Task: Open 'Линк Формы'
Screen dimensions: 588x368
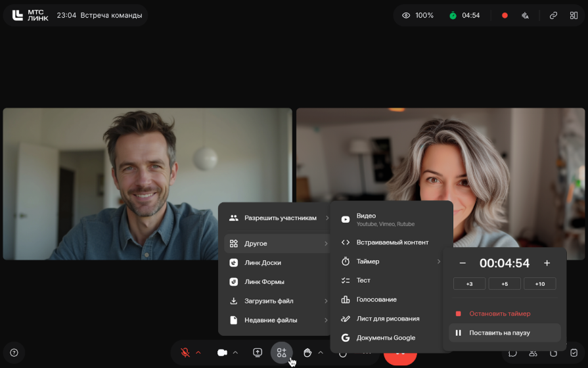Action: click(x=277, y=282)
